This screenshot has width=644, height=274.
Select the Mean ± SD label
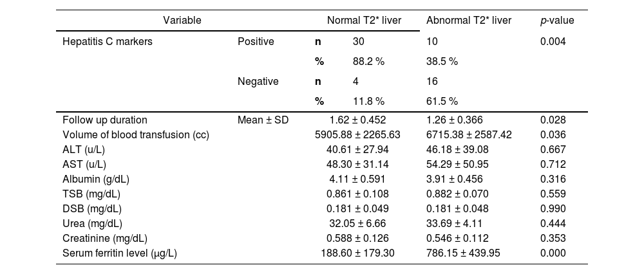(262, 120)
